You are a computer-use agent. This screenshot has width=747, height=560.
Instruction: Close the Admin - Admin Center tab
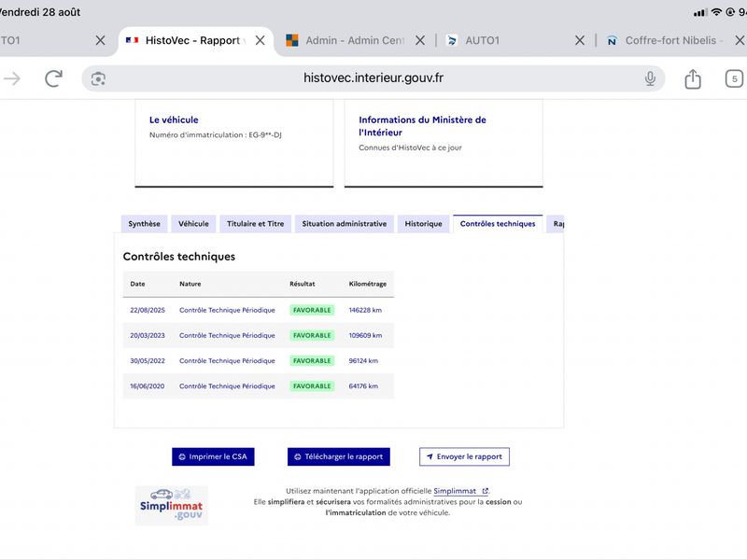pyautogui.click(x=419, y=40)
